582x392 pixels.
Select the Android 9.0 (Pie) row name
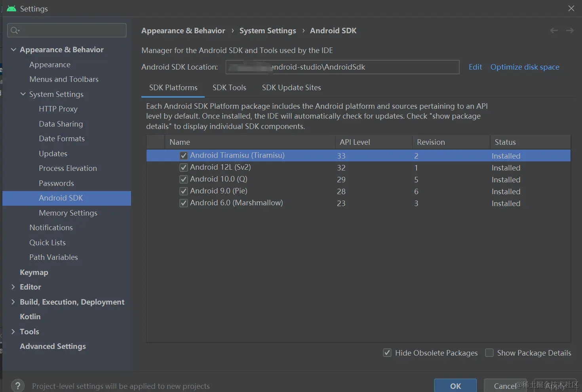click(x=219, y=191)
